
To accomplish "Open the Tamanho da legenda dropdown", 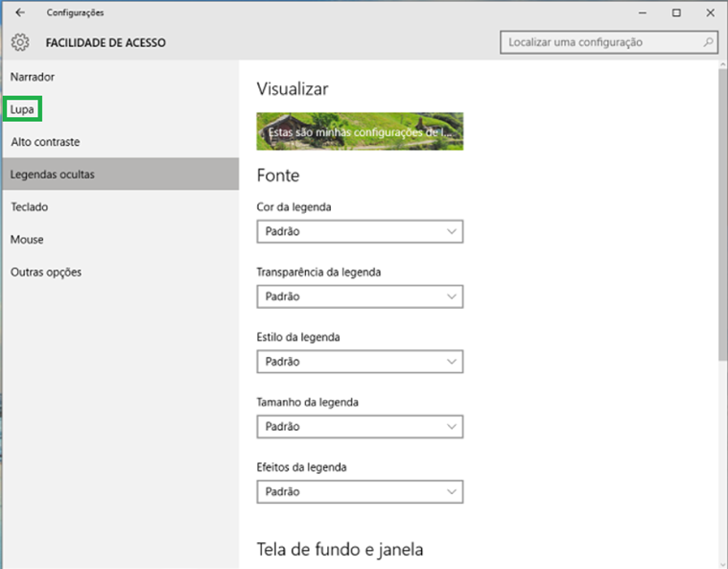I will coord(360,427).
